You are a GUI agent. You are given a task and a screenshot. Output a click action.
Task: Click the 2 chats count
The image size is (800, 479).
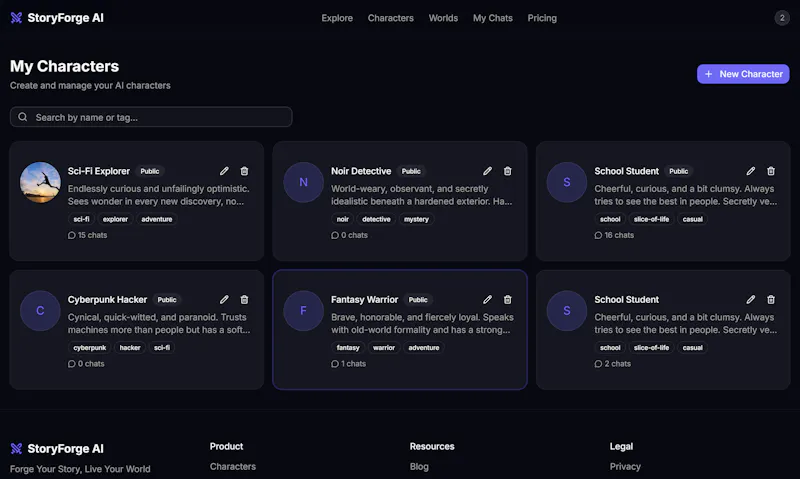617,364
